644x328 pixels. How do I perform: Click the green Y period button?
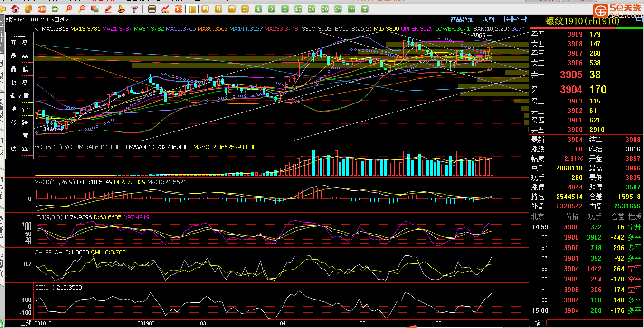(365, 9)
